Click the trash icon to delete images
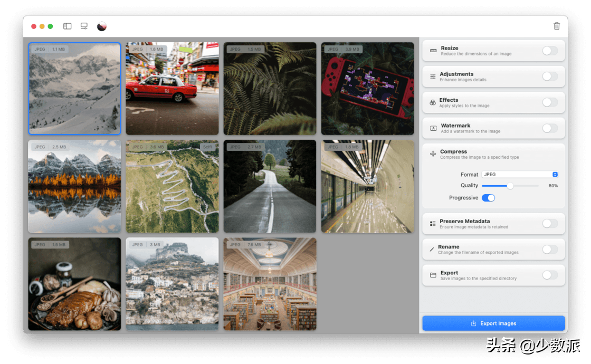The width and height of the screenshot is (591, 364). tap(557, 26)
